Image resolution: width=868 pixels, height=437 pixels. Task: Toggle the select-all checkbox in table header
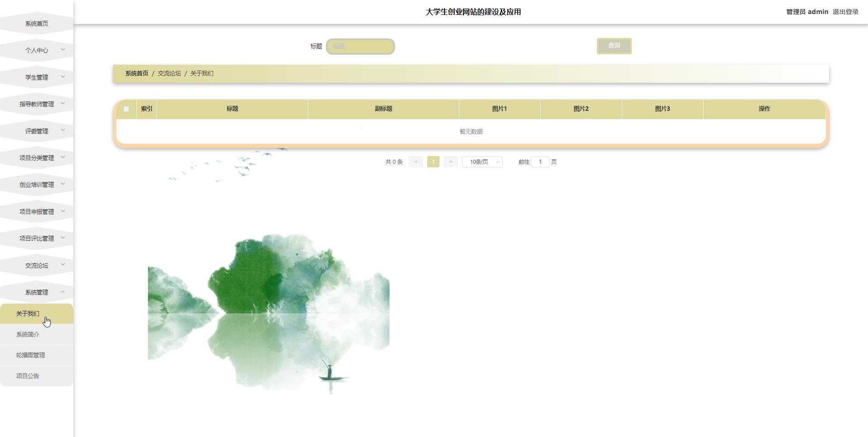pyautogui.click(x=126, y=109)
